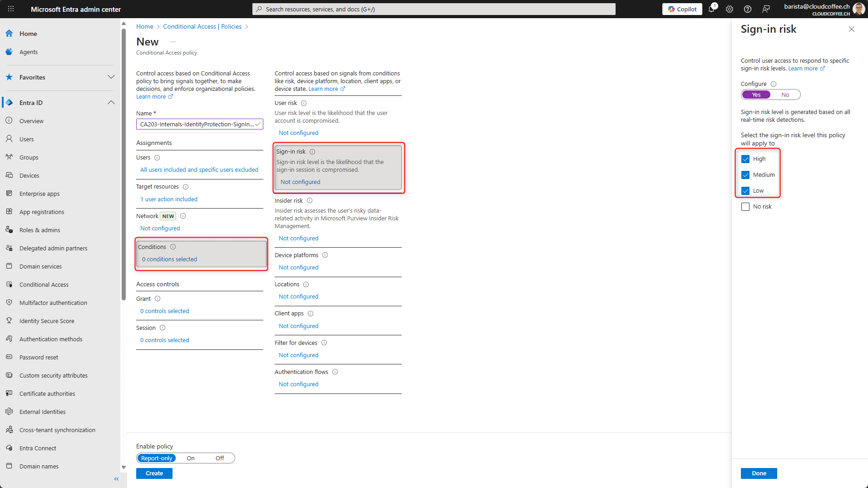Click the Sign-in risk info icon
Image resolution: width=868 pixels, height=488 pixels.
[x=313, y=151]
